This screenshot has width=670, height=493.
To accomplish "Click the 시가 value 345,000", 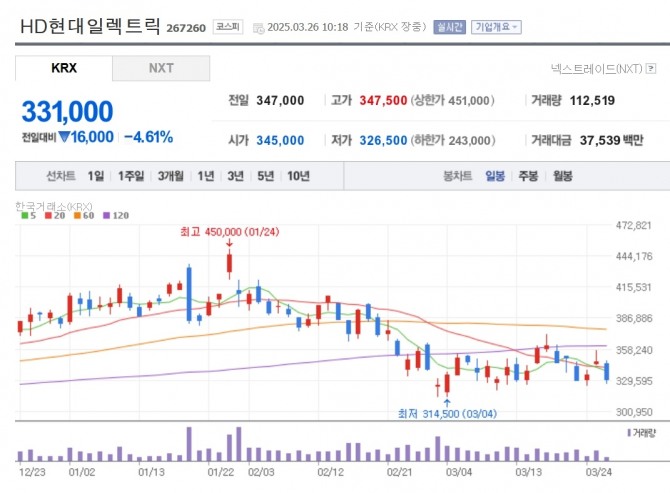I will (280, 140).
